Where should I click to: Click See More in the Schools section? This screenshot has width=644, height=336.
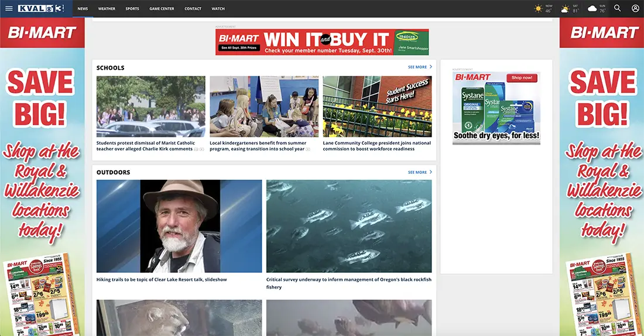[417, 67]
